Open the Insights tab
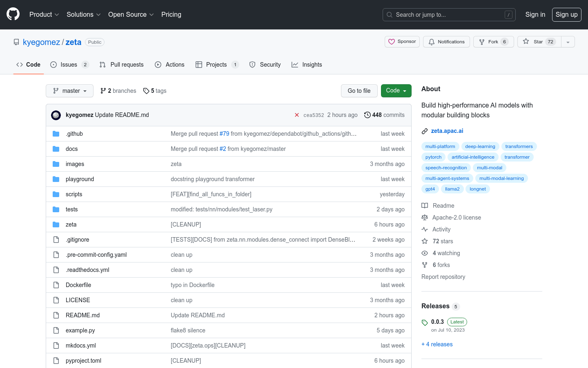Screen dimensions: 588x368 (x=307, y=65)
